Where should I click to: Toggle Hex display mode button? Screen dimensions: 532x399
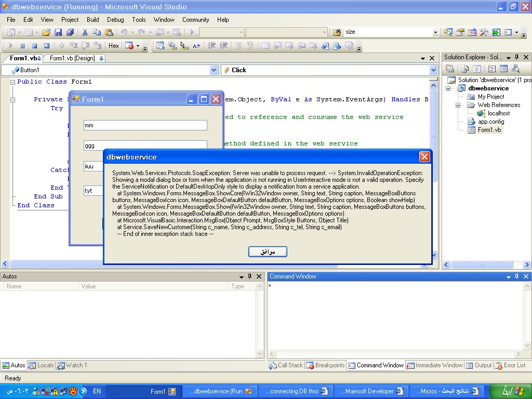tap(114, 46)
